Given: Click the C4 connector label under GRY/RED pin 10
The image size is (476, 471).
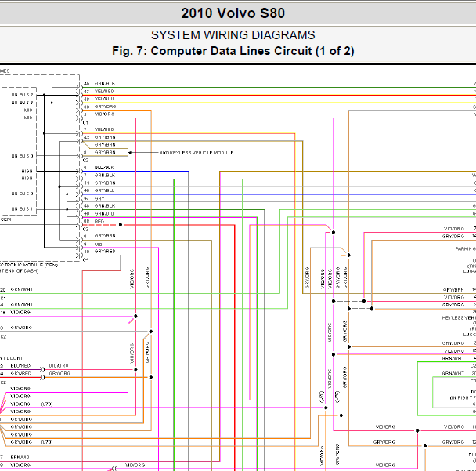Looking at the screenshot, I should [85, 260].
